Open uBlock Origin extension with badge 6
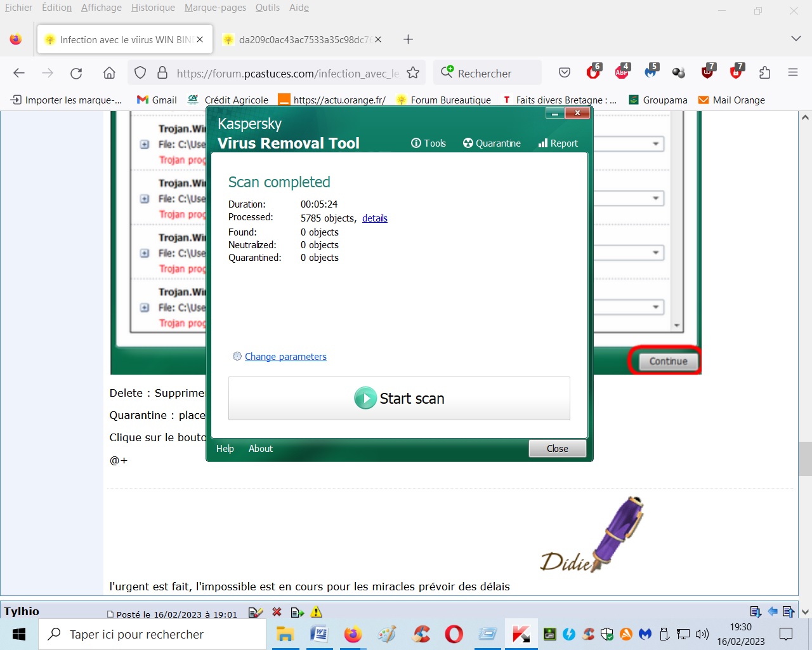 click(593, 72)
